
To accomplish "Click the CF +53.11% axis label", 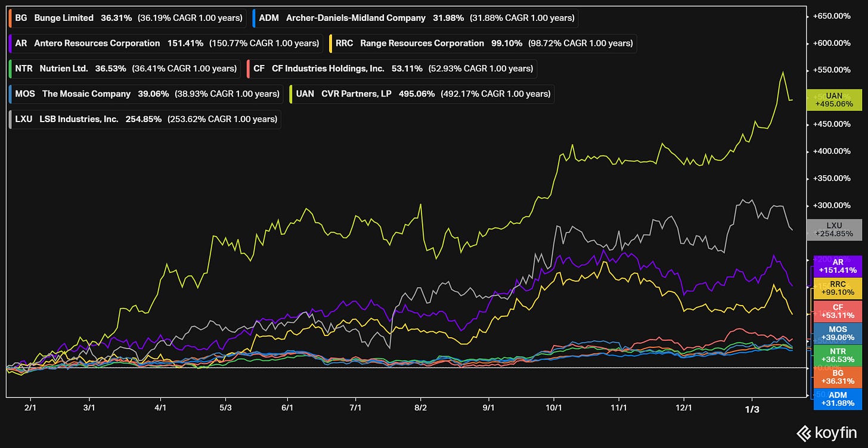I will tap(838, 312).
